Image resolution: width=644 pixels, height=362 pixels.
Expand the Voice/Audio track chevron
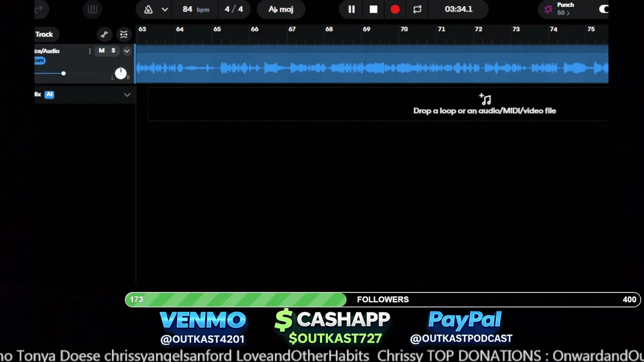pos(127,51)
